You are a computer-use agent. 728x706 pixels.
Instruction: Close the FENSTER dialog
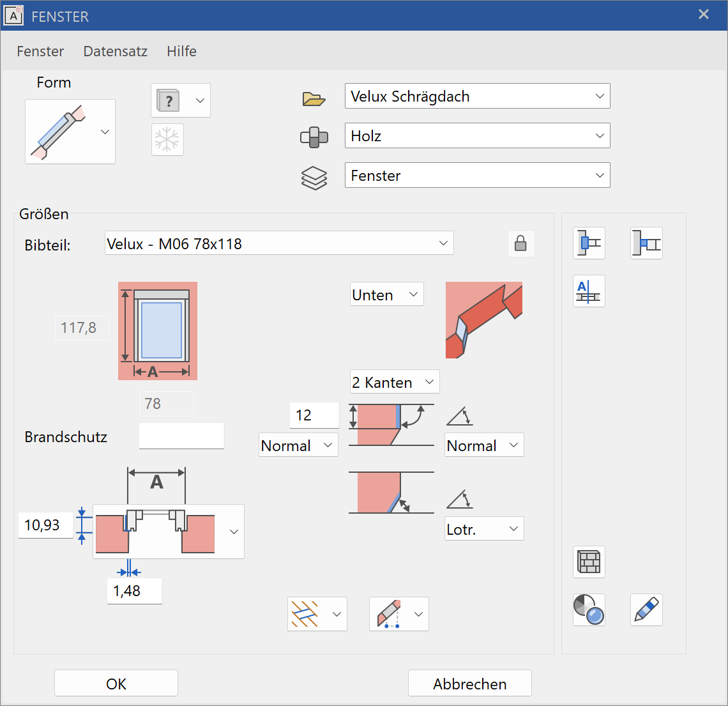(x=703, y=15)
